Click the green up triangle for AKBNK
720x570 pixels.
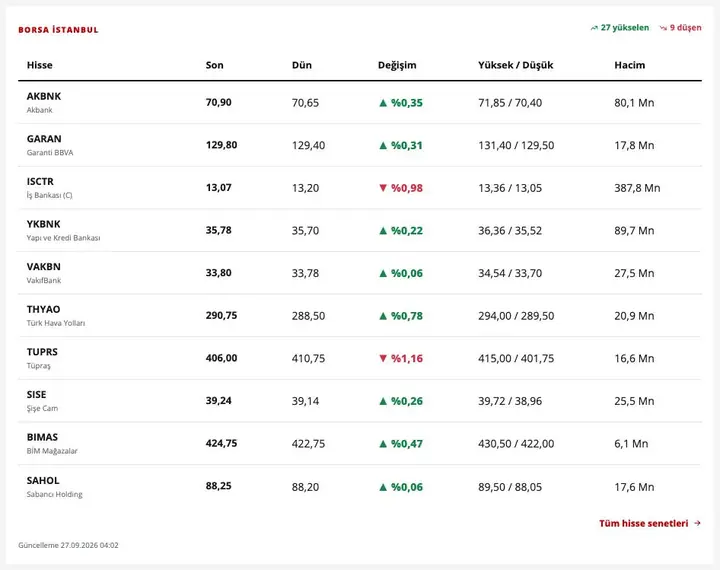point(383,103)
